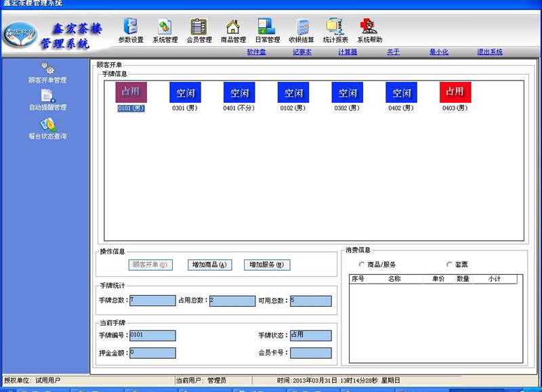Select the 商品/服务 radio button
Image resolution: width=542 pixels, height=392 pixels.
click(362, 265)
